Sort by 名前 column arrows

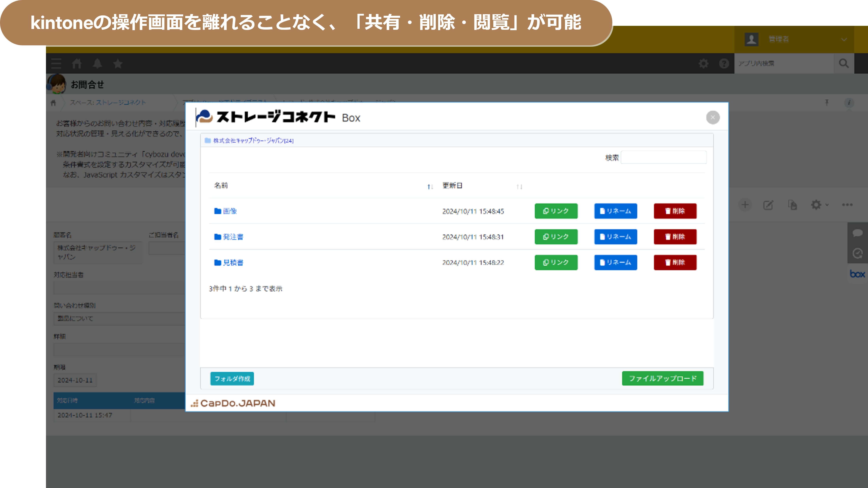[430, 187]
